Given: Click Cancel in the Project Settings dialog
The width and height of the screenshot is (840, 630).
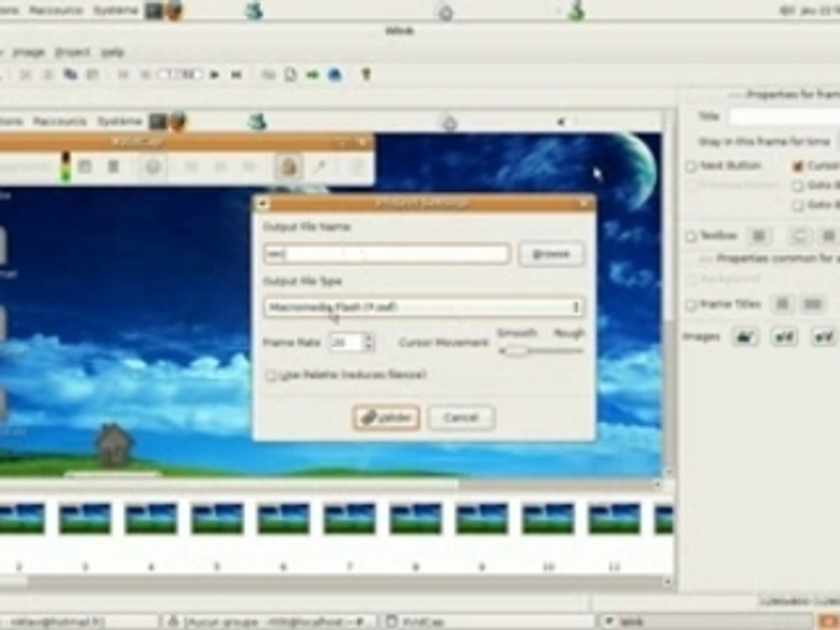Looking at the screenshot, I should point(461,418).
